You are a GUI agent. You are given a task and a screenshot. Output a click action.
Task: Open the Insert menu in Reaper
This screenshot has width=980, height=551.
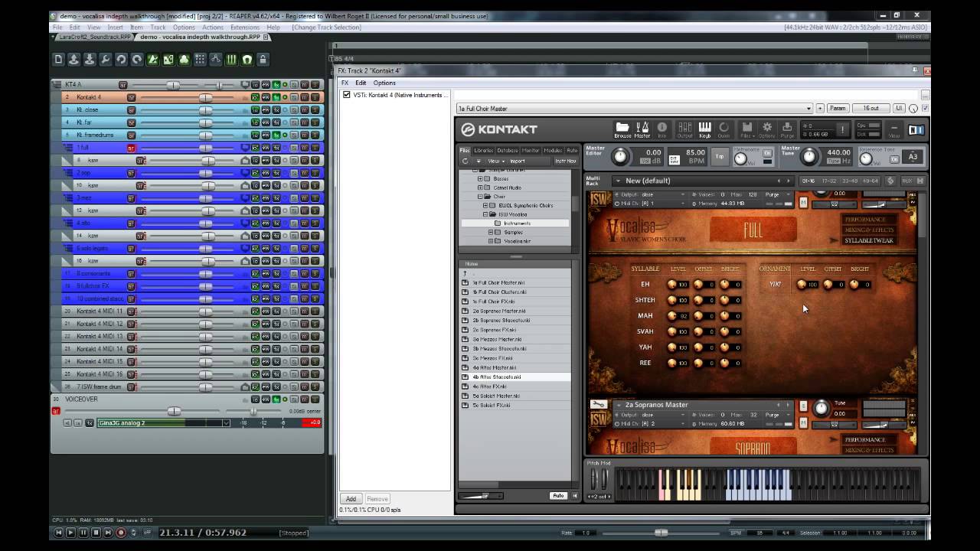tap(115, 28)
